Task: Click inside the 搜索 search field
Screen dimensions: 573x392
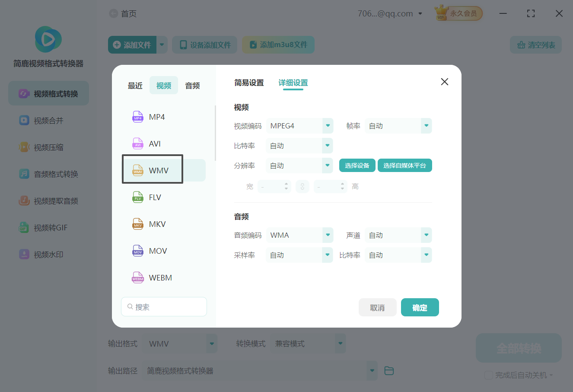Action: tap(164, 306)
